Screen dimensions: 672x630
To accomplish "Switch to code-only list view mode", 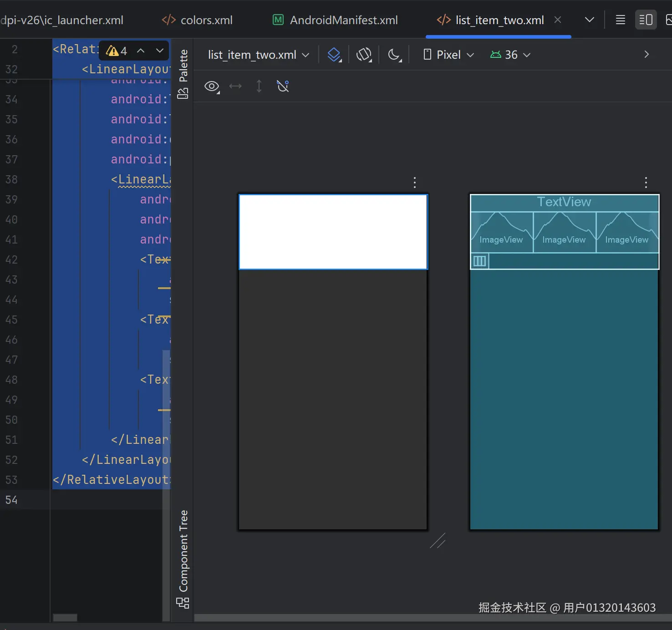I will (620, 20).
